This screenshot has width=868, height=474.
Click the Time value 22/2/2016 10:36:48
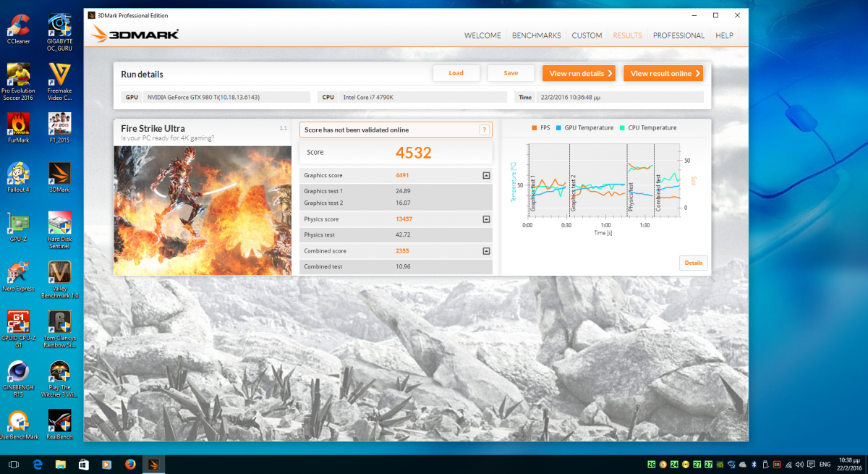coord(620,97)
